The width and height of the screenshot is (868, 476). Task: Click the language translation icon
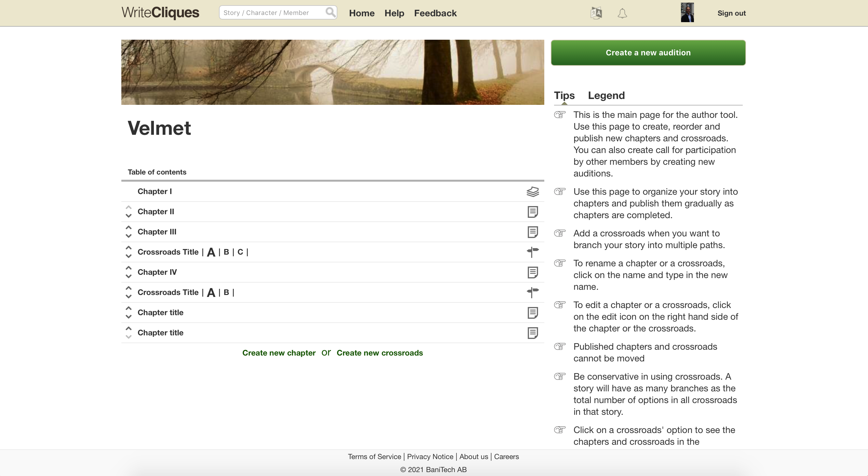(x=596, y=13)
